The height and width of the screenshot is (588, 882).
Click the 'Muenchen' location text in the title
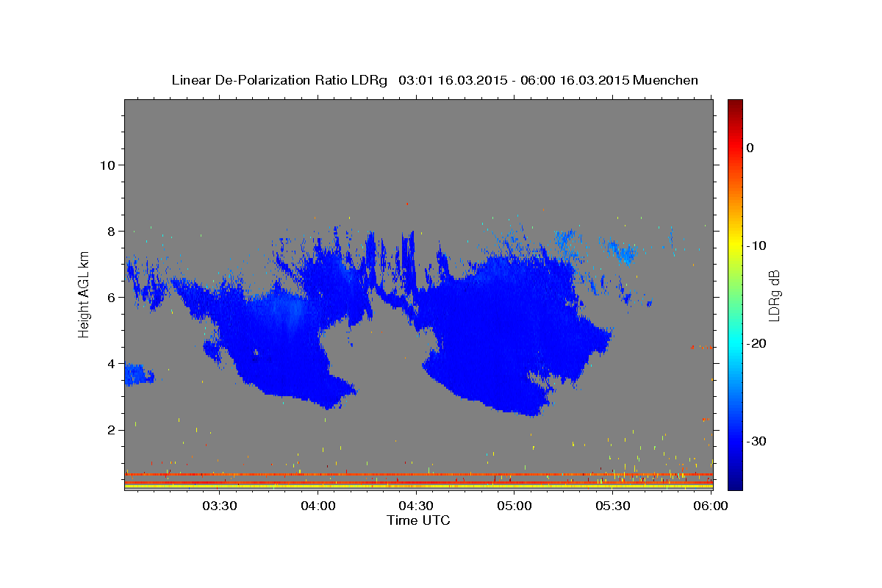[x=666, y=80]
